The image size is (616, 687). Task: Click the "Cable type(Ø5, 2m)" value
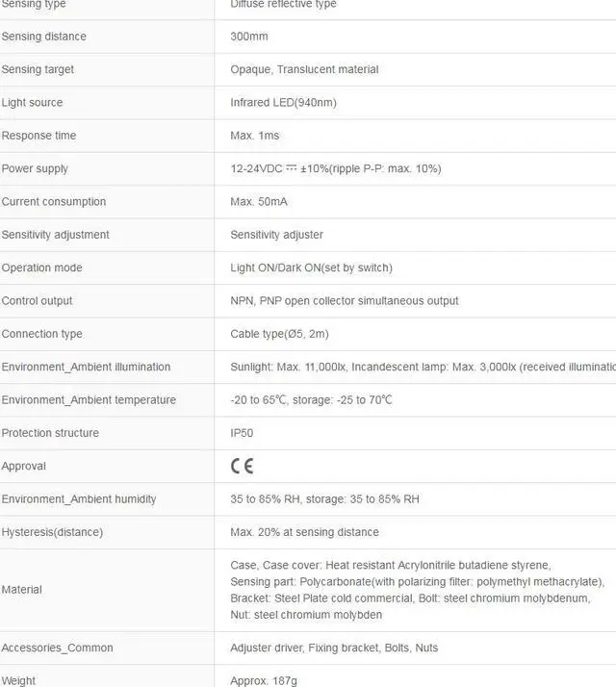coord(277,334)
